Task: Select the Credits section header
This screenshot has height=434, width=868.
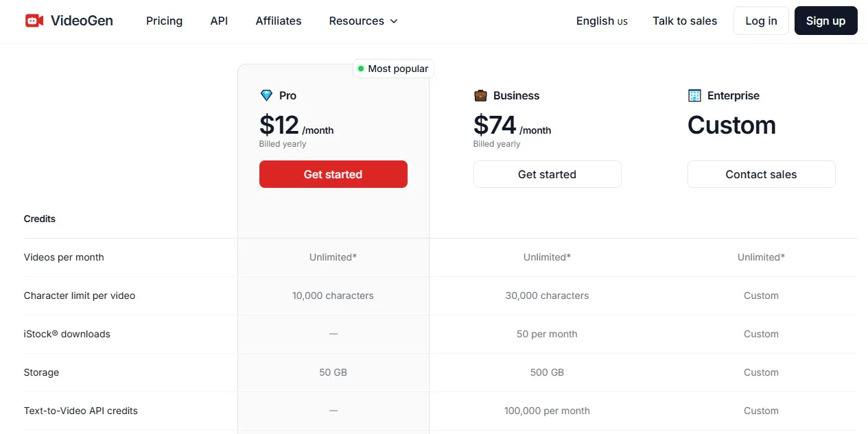Action: pyautogui.click(x=39, y=219)
